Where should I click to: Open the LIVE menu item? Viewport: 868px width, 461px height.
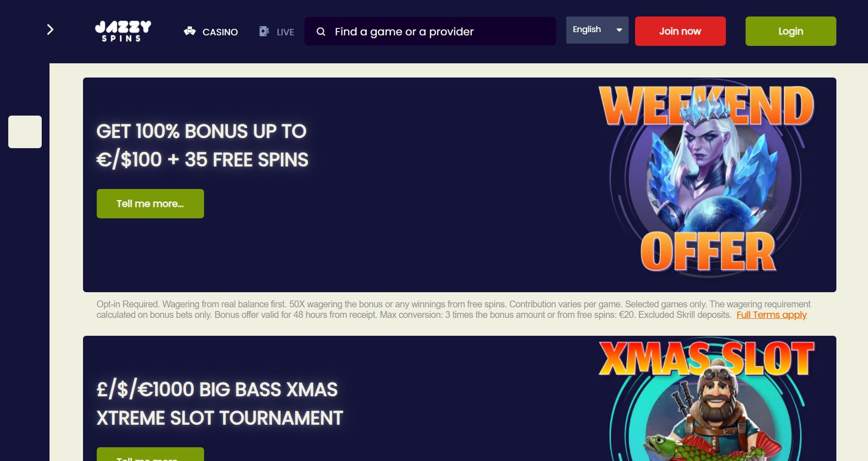coord(285,32)
